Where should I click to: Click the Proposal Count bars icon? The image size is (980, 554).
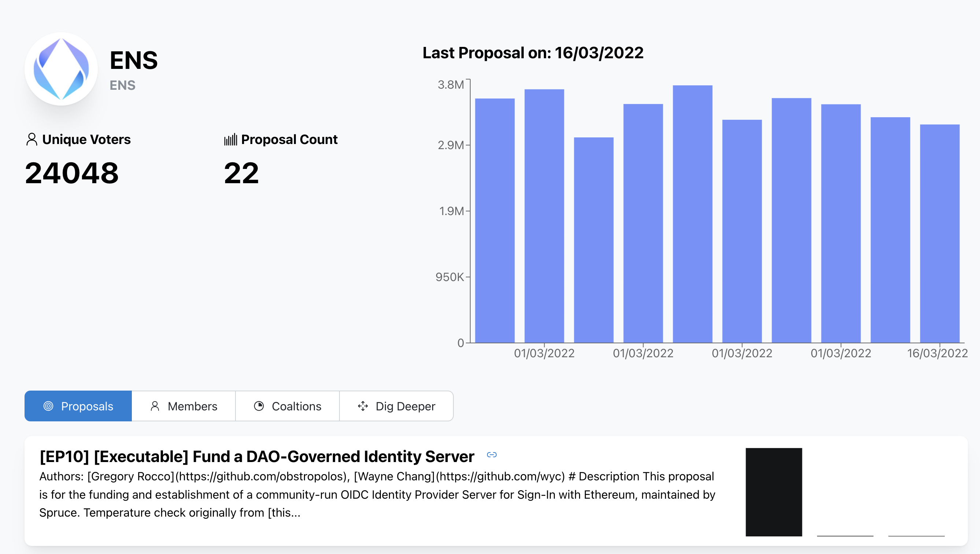(x=231, y=139)
